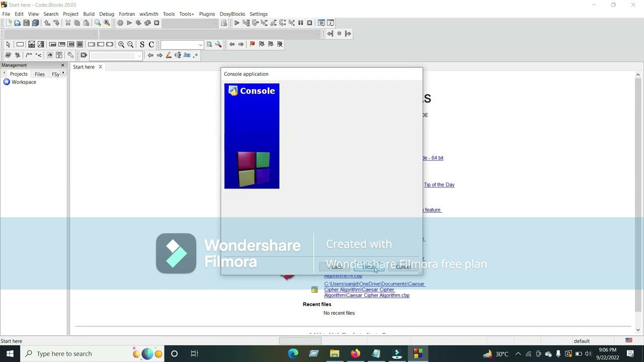Click the Code::Blocks taskbar icon
The image size is (644, 362).
pyautogui.click(x=418, y=353)
